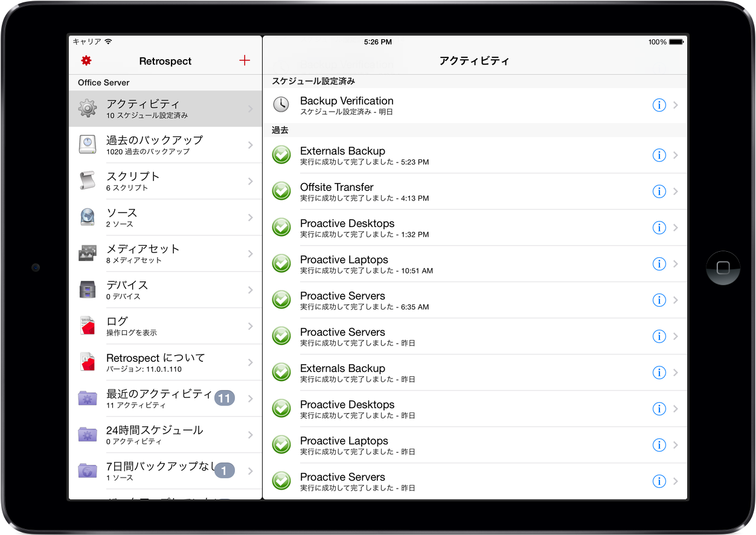Tap the Office Server section header
The height and width of the screenshot is (535, 756).
[x=165, y=83]
